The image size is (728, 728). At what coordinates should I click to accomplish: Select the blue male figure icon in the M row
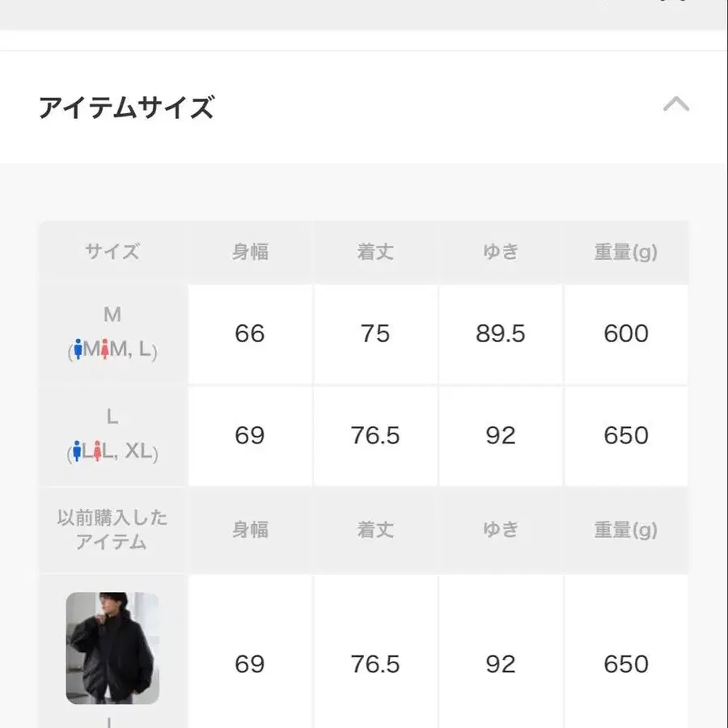point(78,349)
